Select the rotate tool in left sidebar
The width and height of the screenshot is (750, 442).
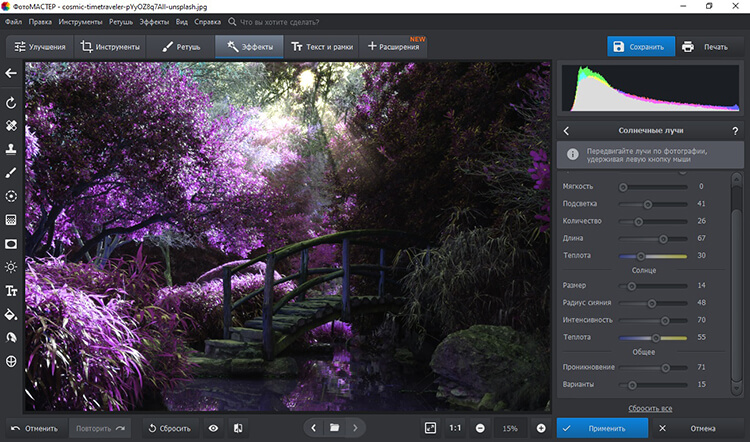[11, 102]
